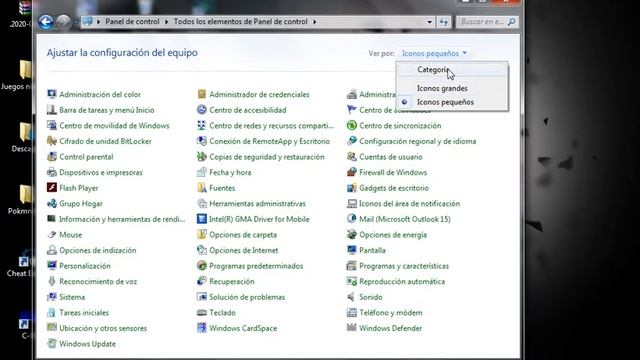Open the address bar history dropdown arrow
The width and height of the screenshot is (640, 360).
429,22
